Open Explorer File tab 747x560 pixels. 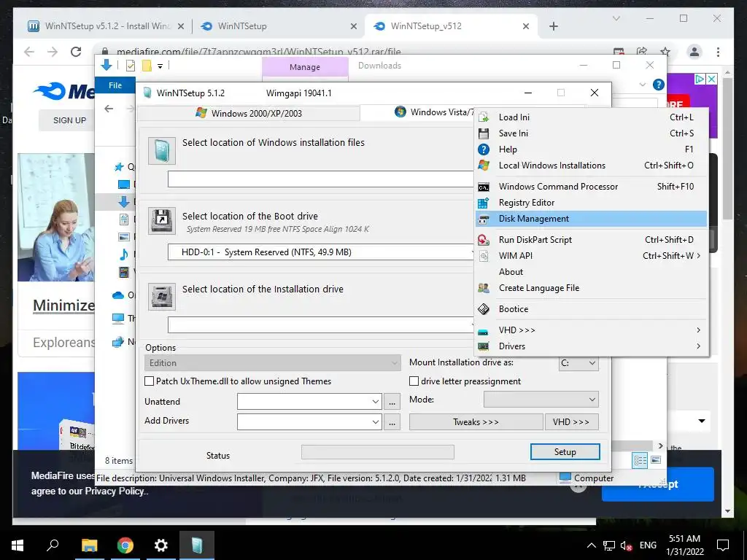coord(115,85)
